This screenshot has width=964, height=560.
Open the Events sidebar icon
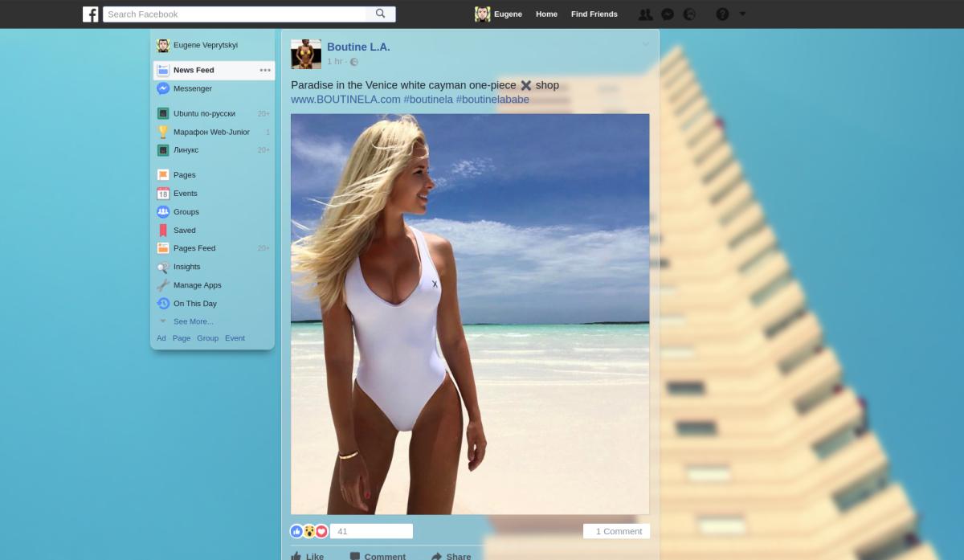163,193
